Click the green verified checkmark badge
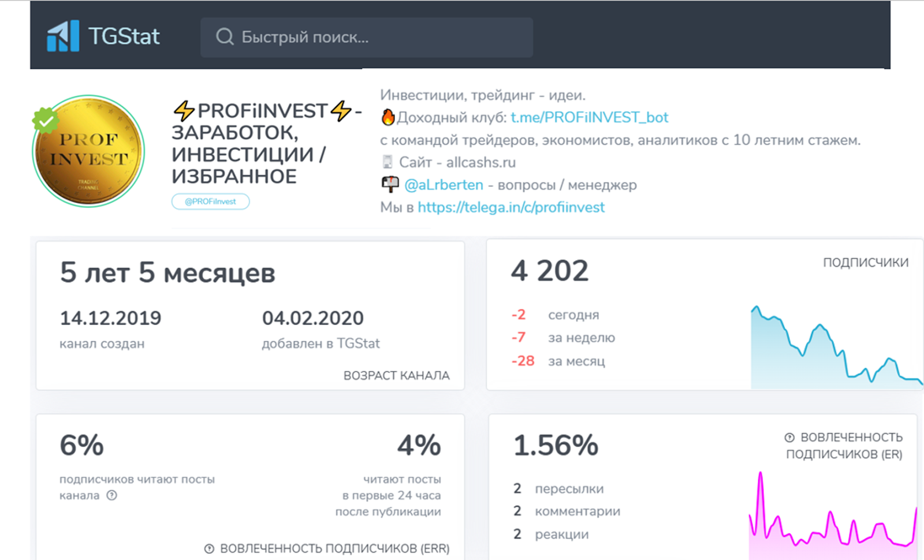 point(47,120)
